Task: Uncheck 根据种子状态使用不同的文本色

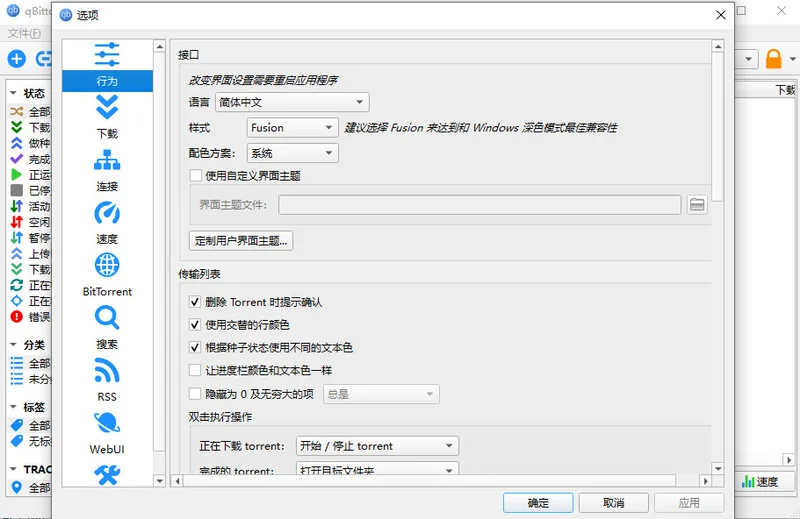Action: pyautogui.click(x=195, y=348)
